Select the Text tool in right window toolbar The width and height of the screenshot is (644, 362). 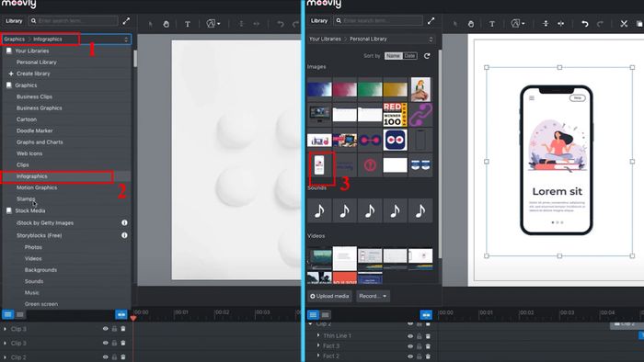(492, 24)
